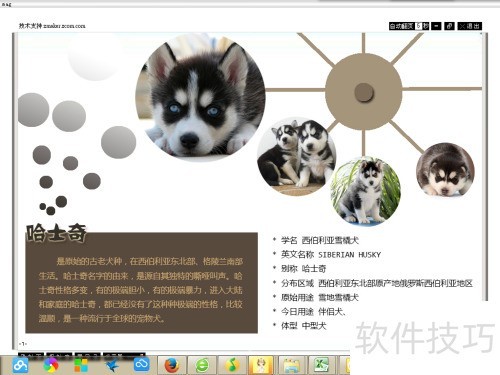Click the 哈士奇 title heading
The image size is (500, 375).
tap(56, 233)
